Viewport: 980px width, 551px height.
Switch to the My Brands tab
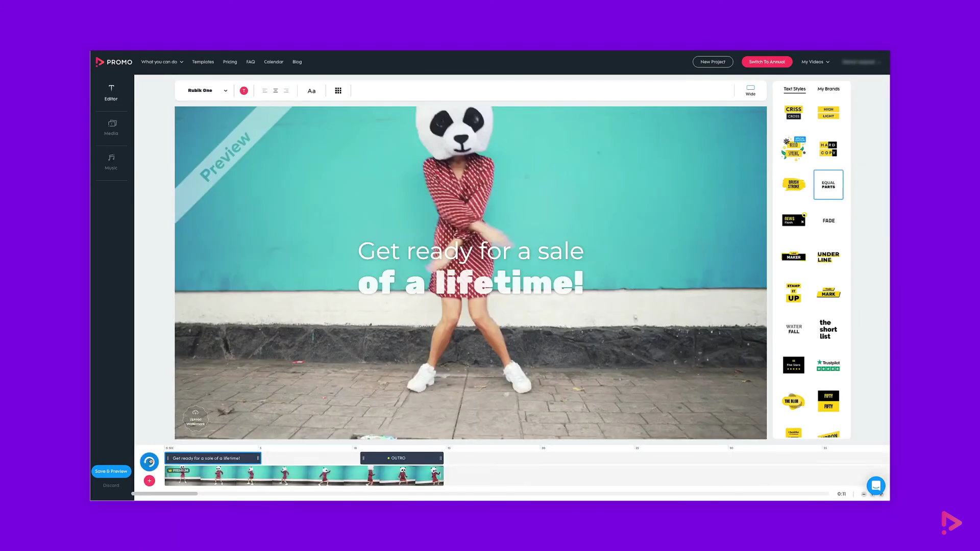point(828,89)
